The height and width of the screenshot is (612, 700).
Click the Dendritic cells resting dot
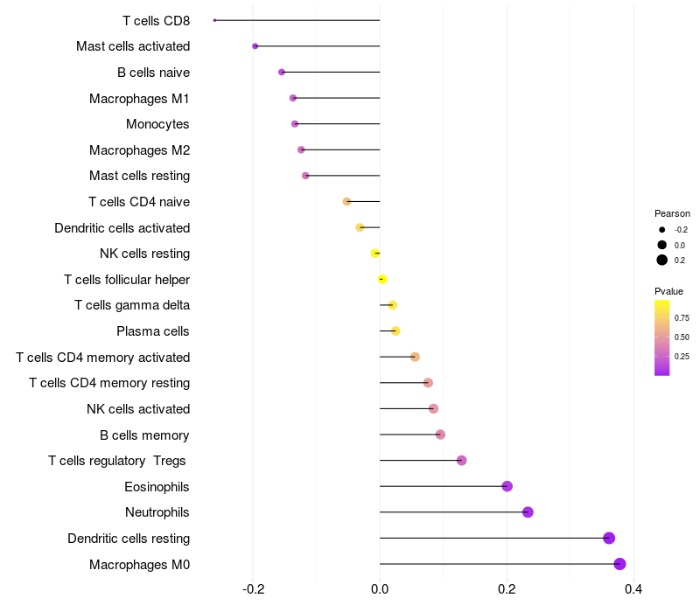(609, 538)
